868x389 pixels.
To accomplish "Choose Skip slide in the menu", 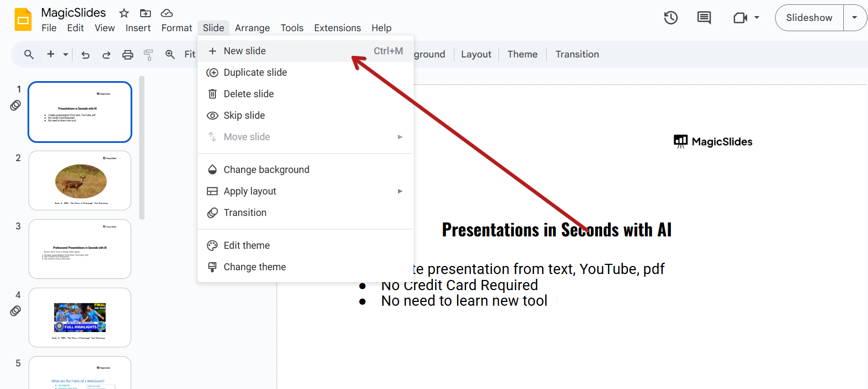I will click(244, 116).
